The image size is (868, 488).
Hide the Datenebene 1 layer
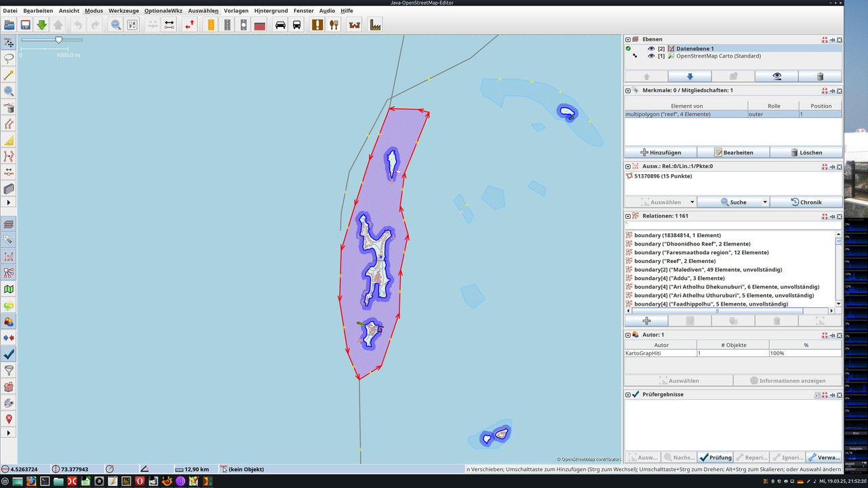(x=651, y=49)
